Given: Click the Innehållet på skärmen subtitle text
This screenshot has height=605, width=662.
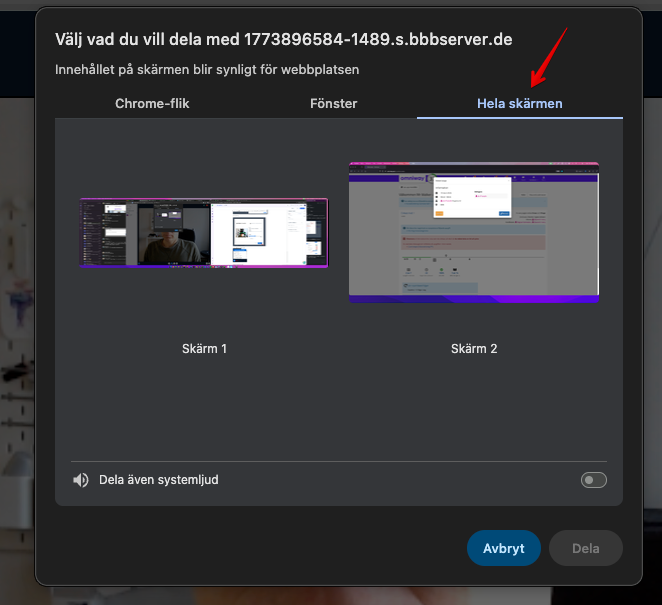Looking at the screenshot, I should pos(206,70).
